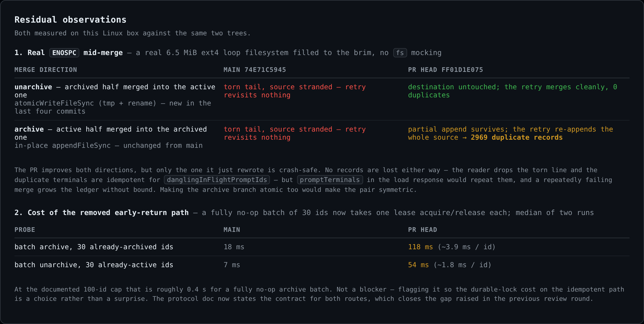Select the unarchive row label
Image resolution: width=644 pixels, height=324 pixels.
pyautogui.click(x=33, y=87)
